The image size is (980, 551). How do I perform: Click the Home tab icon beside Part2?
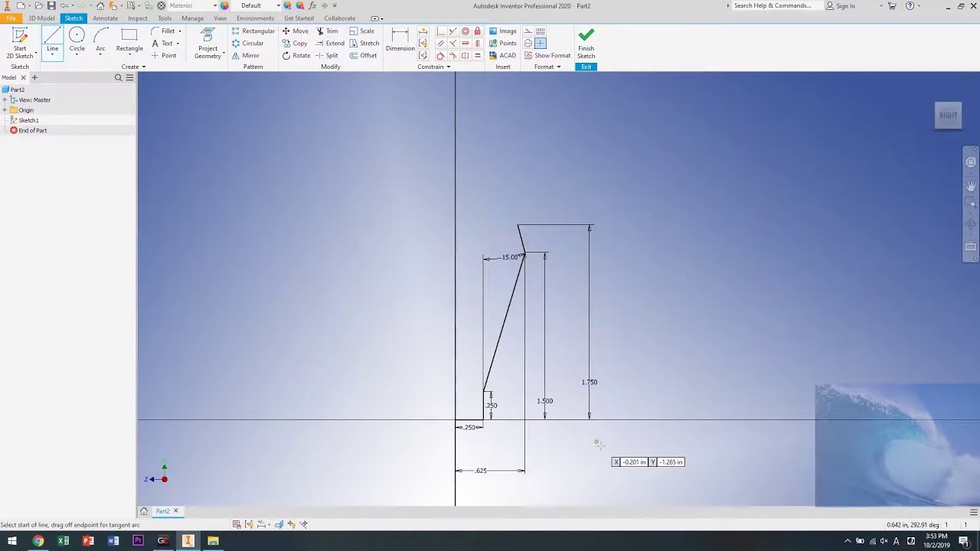tap(143, 511)
